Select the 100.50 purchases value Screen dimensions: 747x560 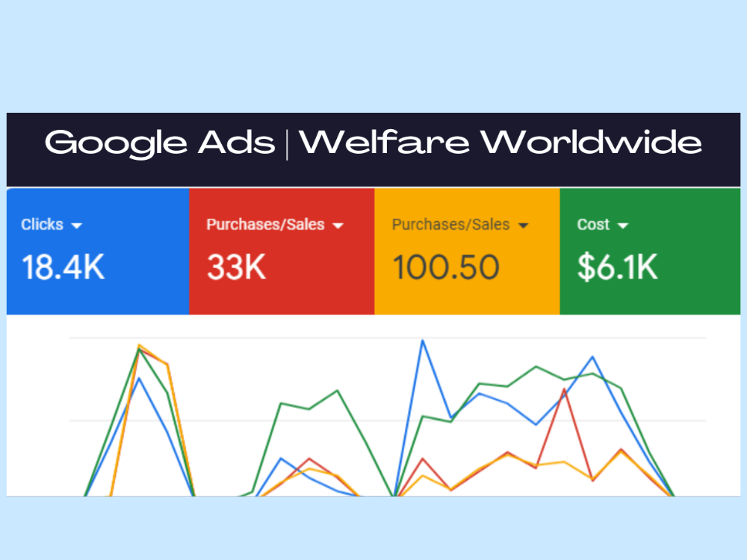point(446,267)
